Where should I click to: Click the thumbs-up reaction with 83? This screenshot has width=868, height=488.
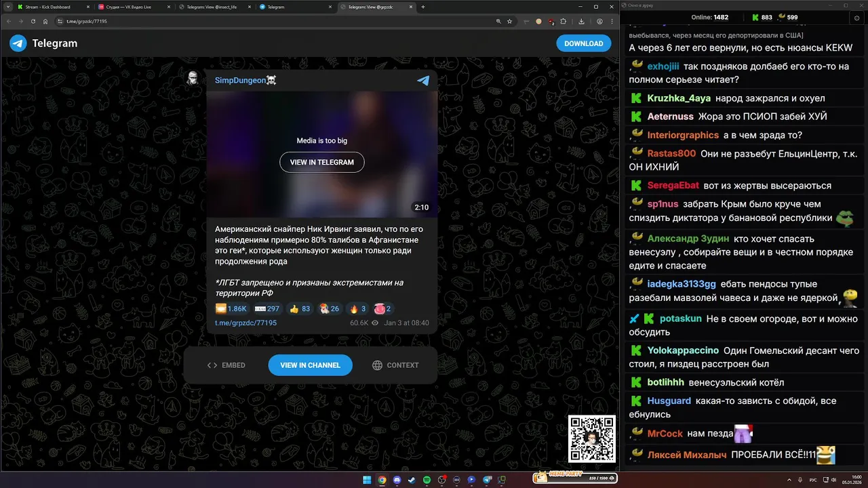[x=300, y=308]
